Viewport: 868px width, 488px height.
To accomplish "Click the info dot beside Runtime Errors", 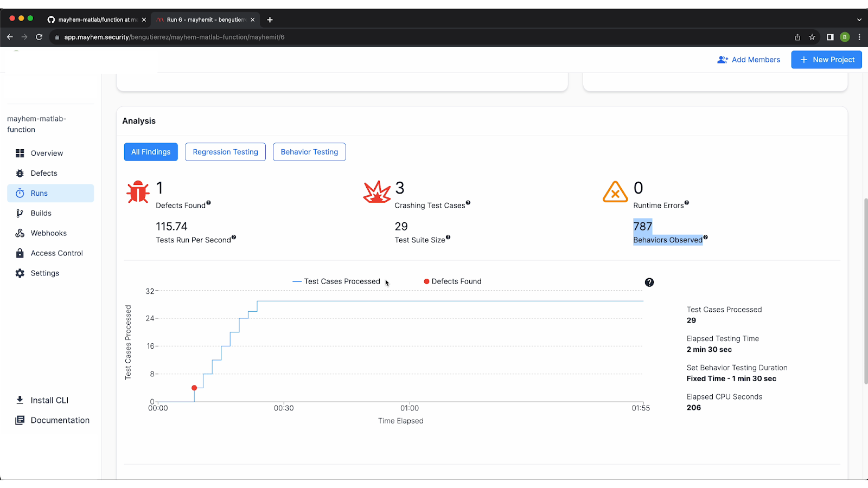I will click(687, 203).
